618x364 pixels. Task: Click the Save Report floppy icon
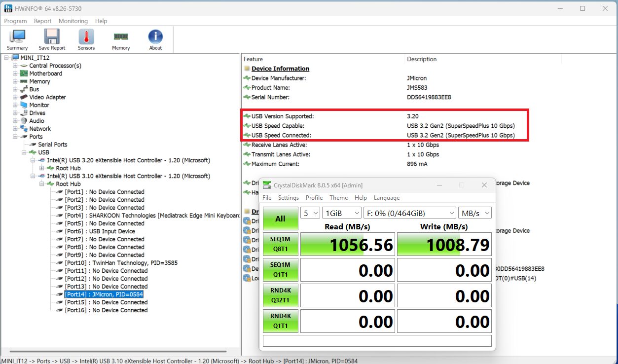point(51,39)
